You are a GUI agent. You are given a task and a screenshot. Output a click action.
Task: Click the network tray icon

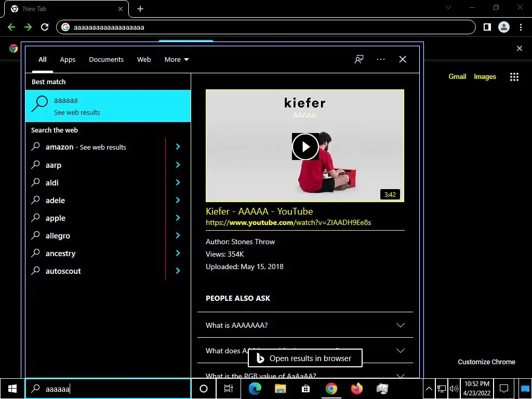(442, 389)
